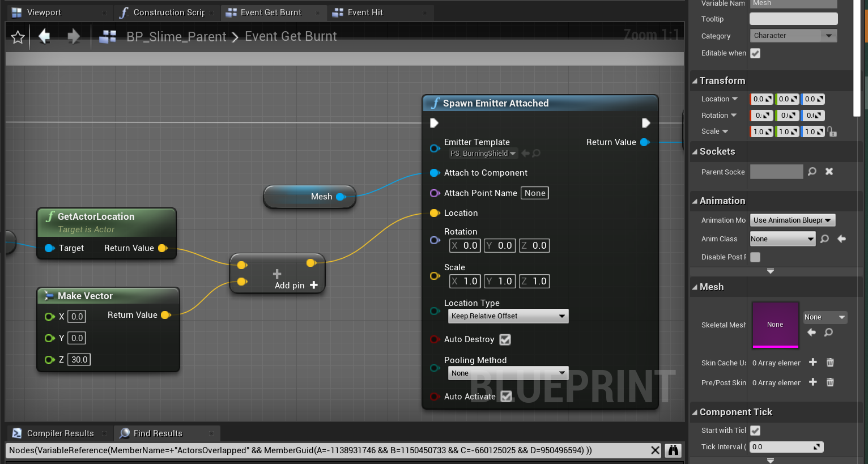Click the Parent Socket search icon
868x464 pixels.
(x=812, y=172)
